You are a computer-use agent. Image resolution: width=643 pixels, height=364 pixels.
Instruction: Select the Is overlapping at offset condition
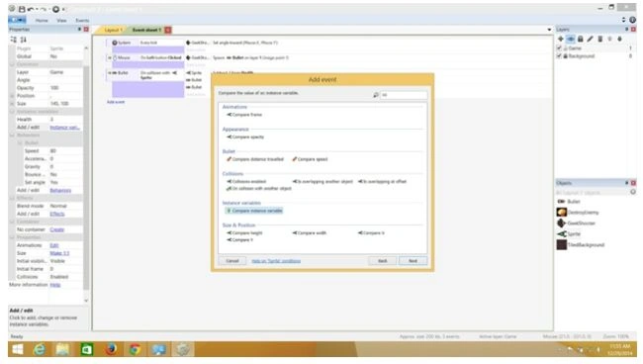(382, 181)
